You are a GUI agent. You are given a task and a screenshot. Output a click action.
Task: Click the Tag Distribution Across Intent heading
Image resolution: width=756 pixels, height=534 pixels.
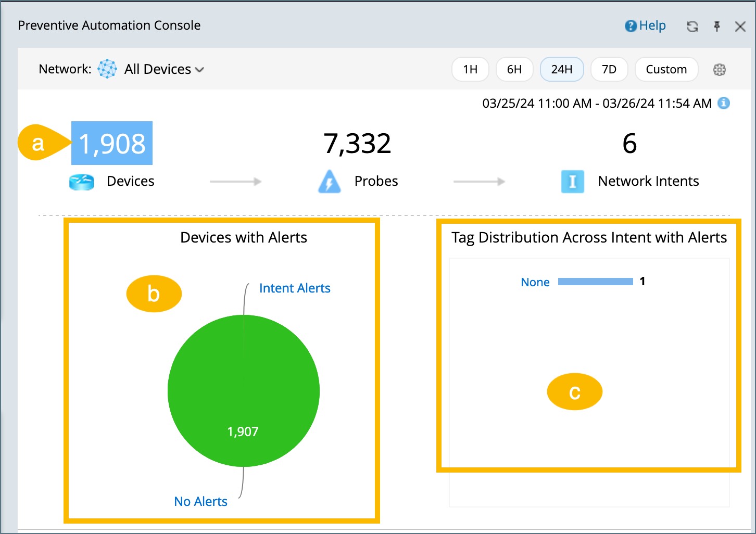[589, 237]
